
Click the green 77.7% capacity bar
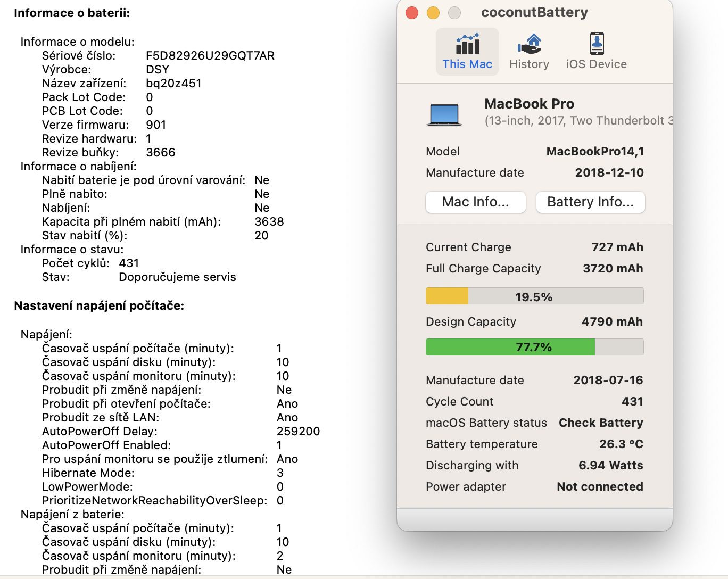pyautogui.click(x=534, y=347)
